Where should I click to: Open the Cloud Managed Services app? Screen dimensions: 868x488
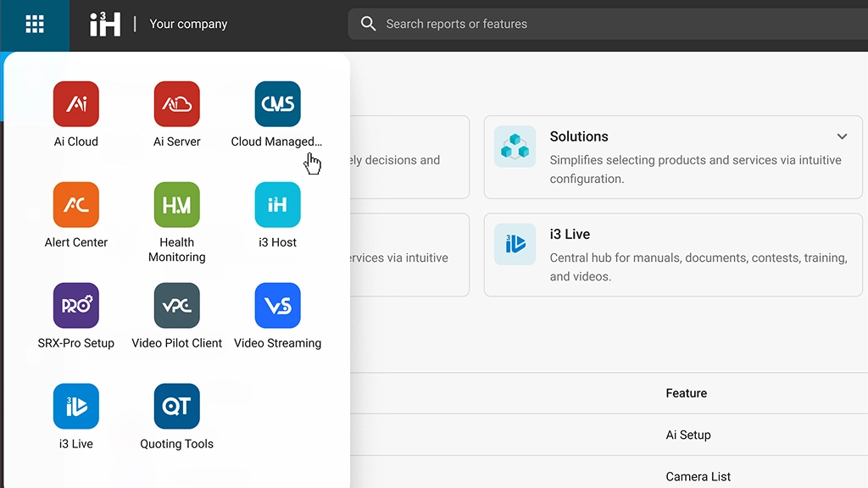coord(277,103)
